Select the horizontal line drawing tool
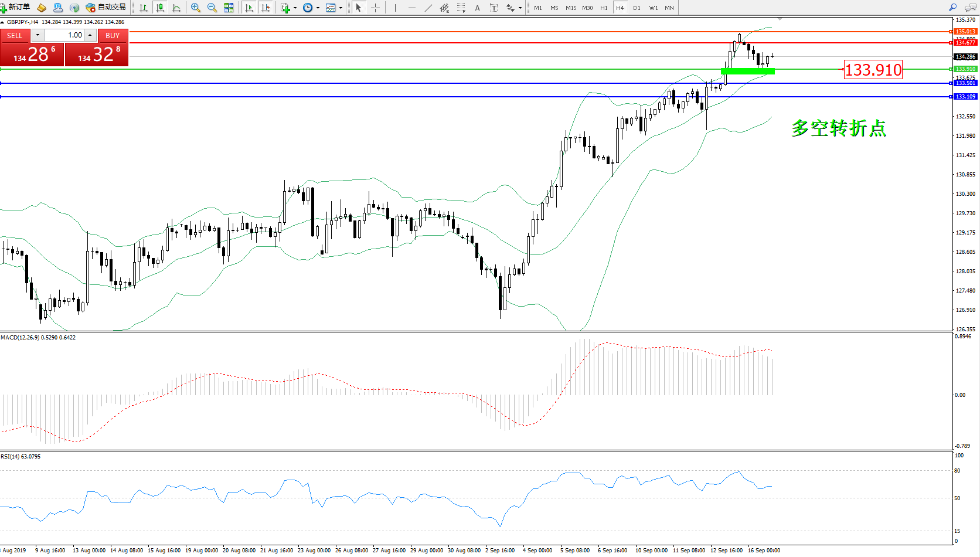This screenshot has width=980, height=557. (412, 8)
